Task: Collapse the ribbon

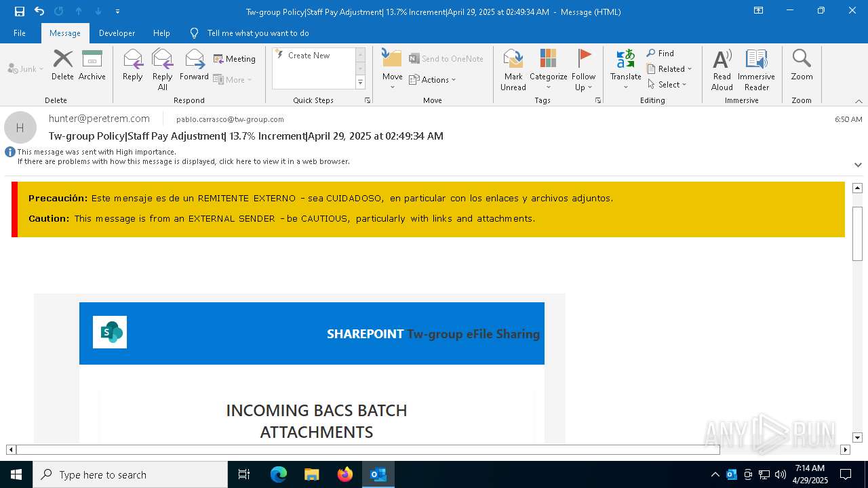Action: [x=859, y=101]
